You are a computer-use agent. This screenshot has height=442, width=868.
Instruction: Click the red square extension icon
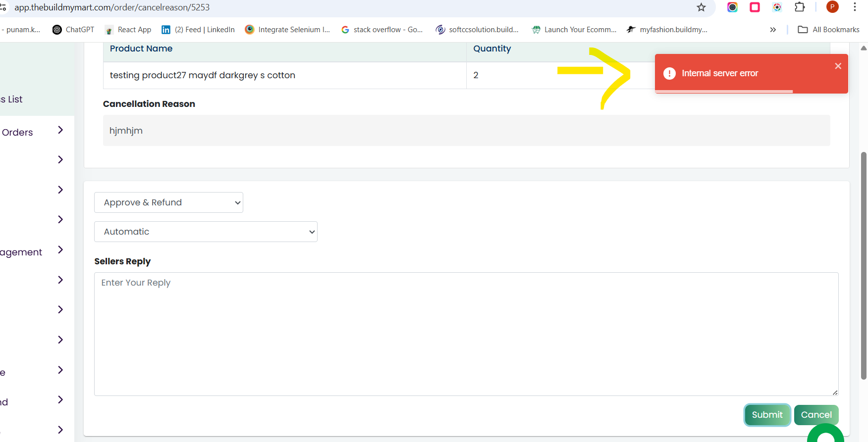click(x=755, y=7)
